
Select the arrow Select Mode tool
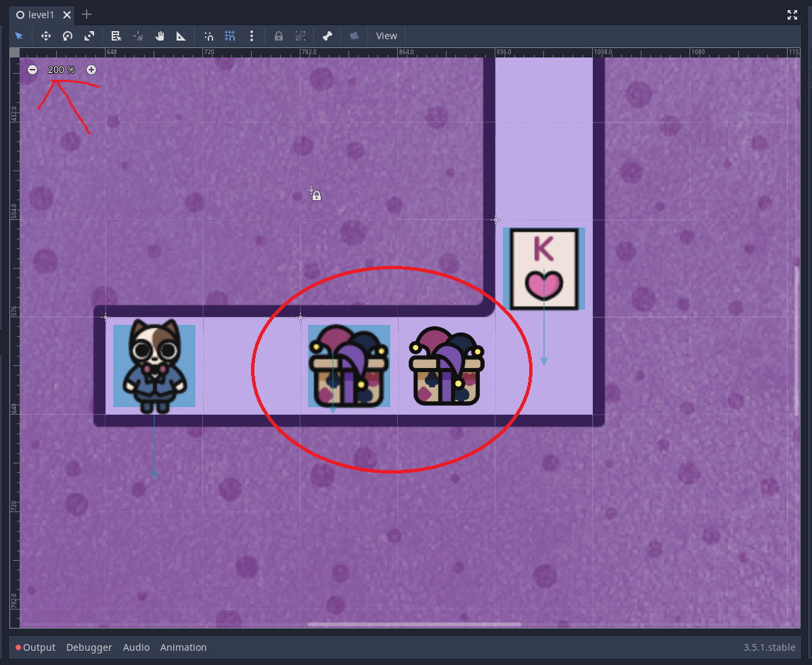tap(19, 36)
